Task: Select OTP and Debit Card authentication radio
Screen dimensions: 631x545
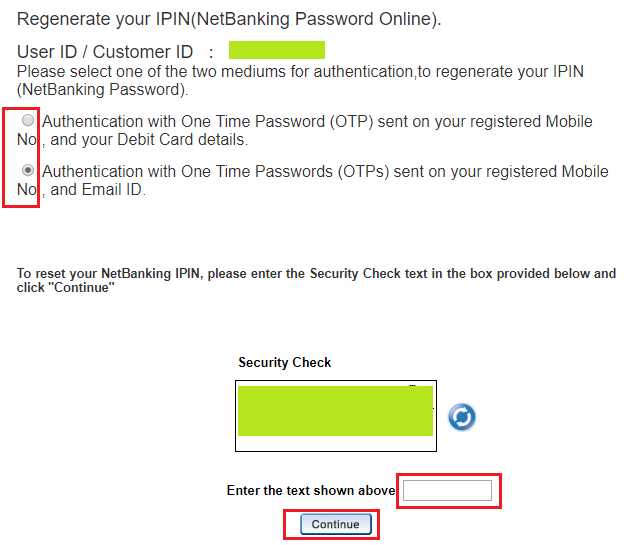Action: pyautogui.click(x=28, y=120)
